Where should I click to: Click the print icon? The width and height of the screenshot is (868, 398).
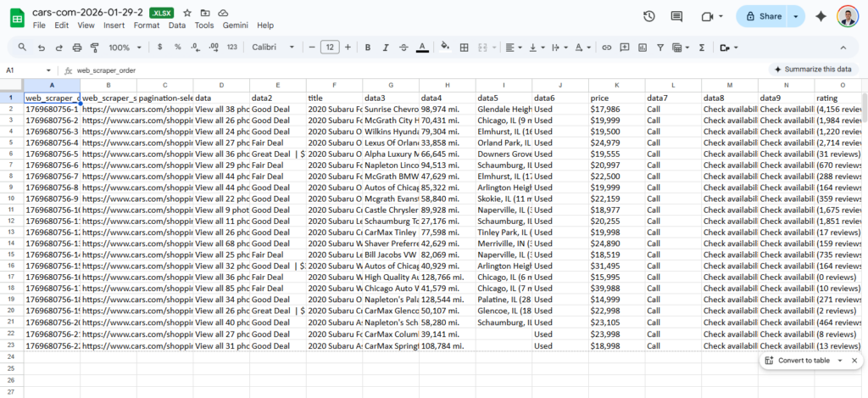click(x=78, y=48)
